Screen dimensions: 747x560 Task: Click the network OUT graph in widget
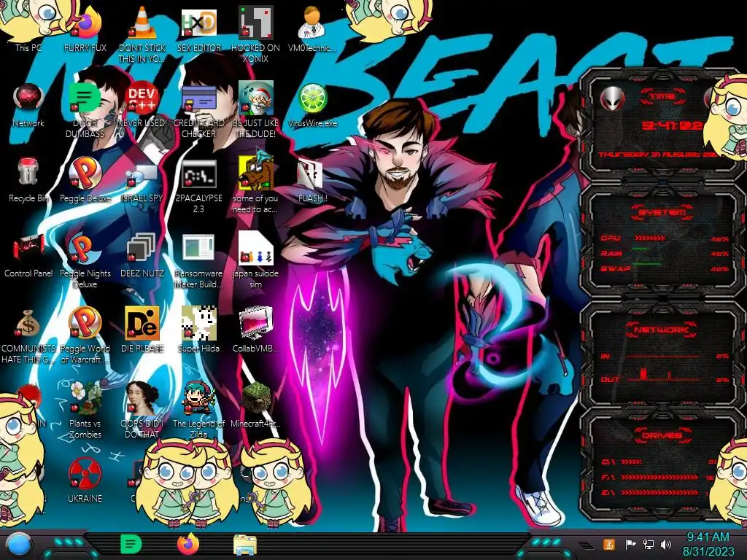click(664, 375)
